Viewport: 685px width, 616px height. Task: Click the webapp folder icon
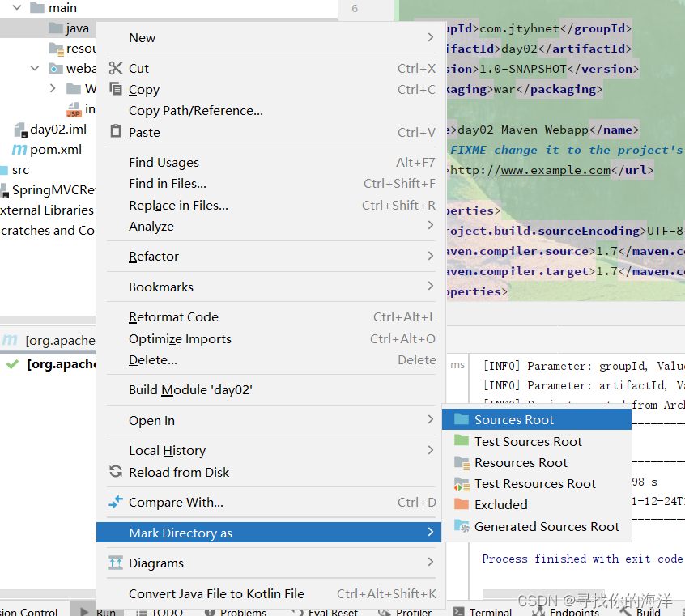[x=56, y=69]
